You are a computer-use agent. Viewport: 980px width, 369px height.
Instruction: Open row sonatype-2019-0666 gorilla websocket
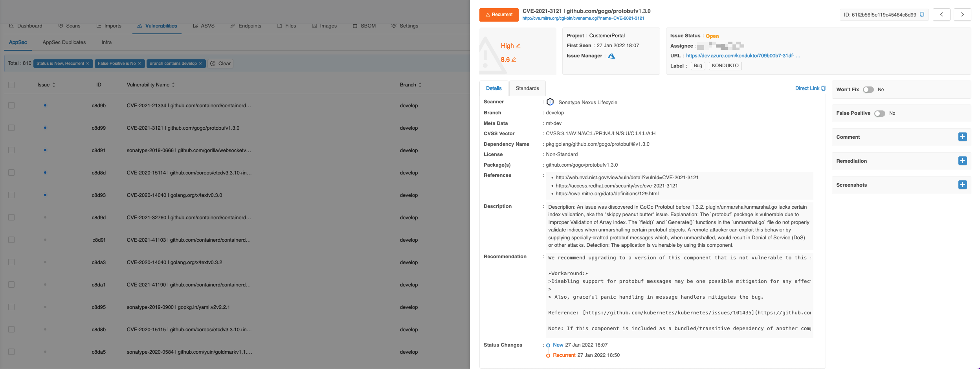point(189,151)
